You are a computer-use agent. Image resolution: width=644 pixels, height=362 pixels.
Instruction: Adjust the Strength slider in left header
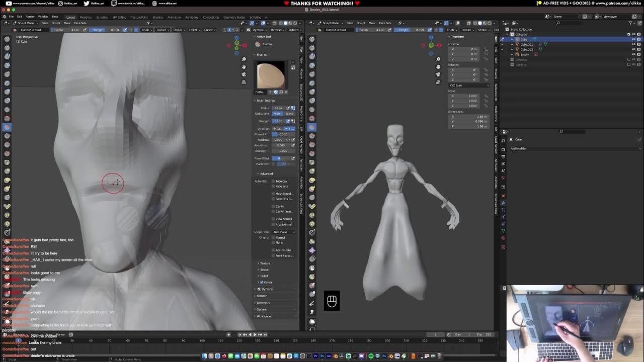click(105, 30)
